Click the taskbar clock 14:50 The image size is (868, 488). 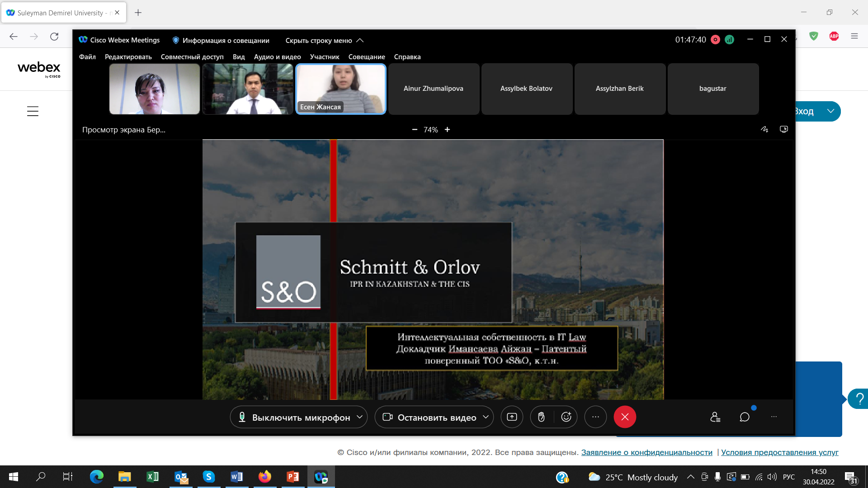click(818, 477)
